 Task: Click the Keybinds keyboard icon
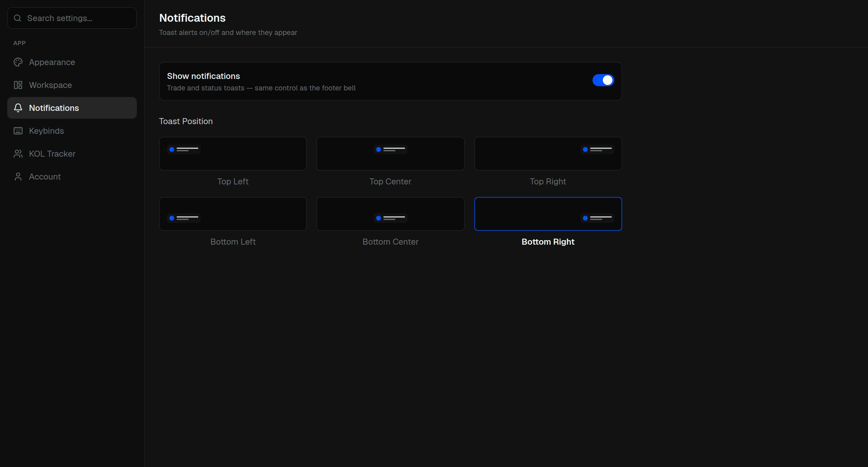[x=18, y=131]
